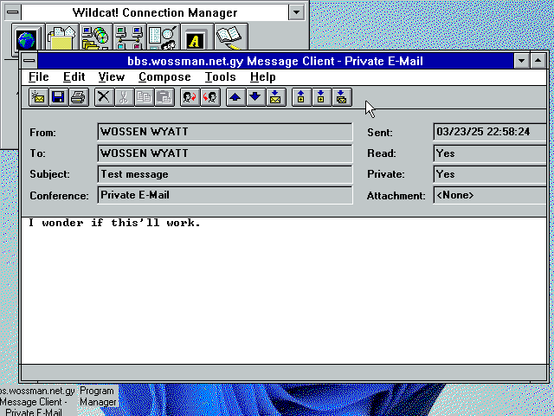Viewport: 554px width, 416px height.
Task: Click the face with left-turning red arrow icon
Action: tap(211, 97)
